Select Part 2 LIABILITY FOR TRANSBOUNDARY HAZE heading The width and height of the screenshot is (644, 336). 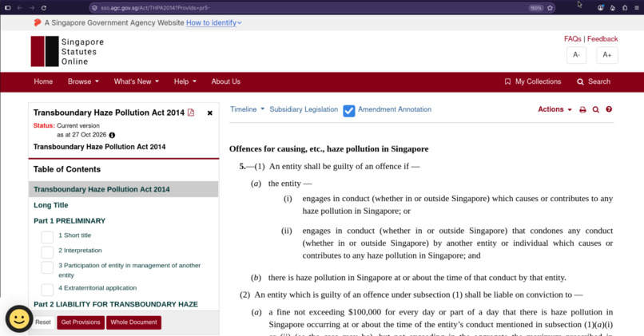coord(116,304)
